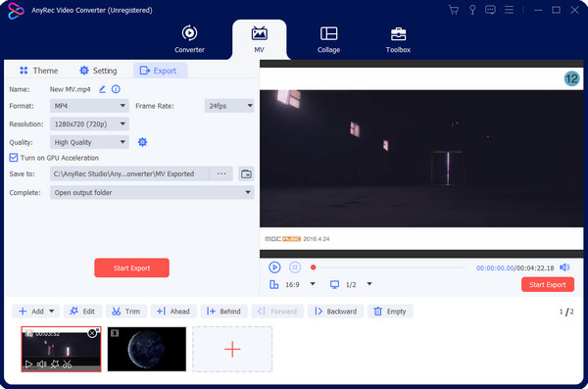588x389 pixels.
Task: Click the monitor preview size icon
Action: (x=334, y=285)
